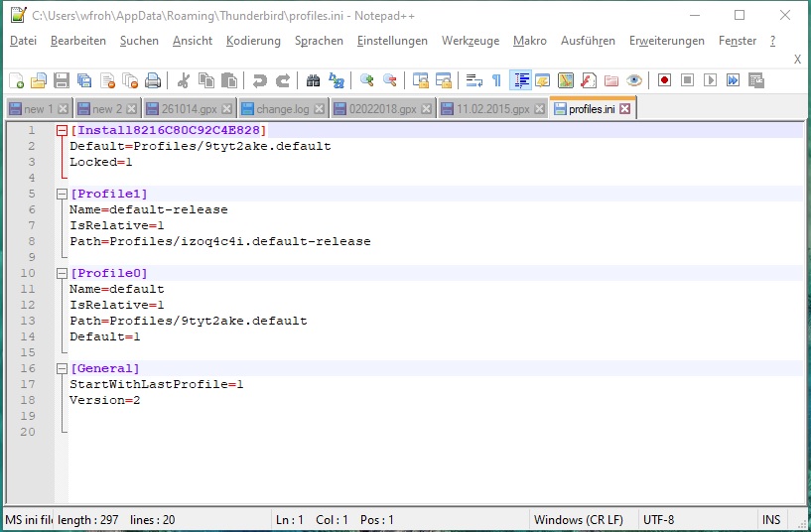811x532 pixels.
Task: Click the Zoom In magnifier icon
Action: (x=367, y=80)
